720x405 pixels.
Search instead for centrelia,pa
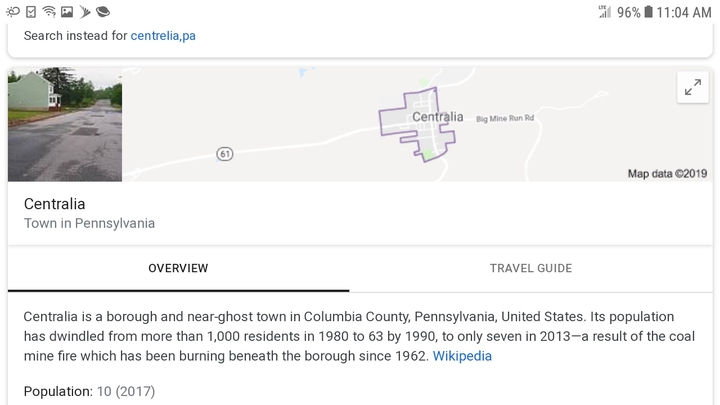pos(163,35)
